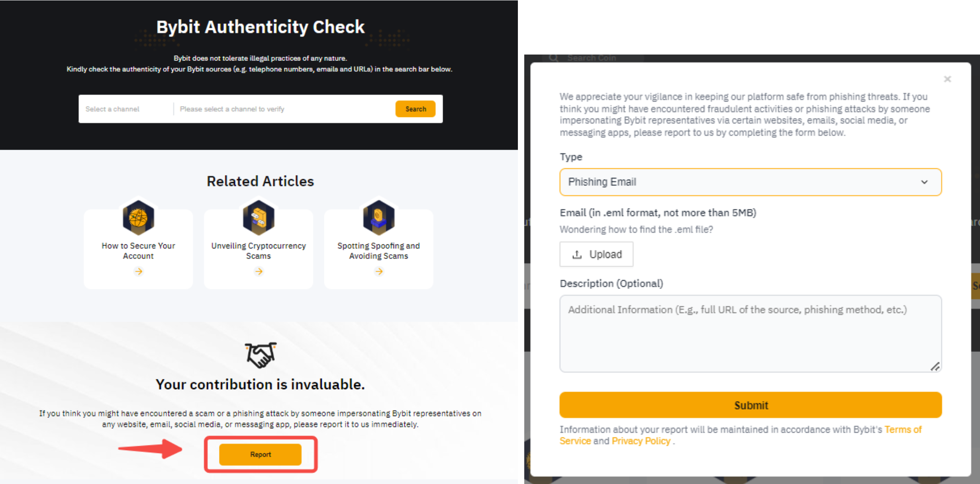Screen dimensions: 980x484
Task: Click the chevron on the Phishing Email selector
Action: point(925,182)
